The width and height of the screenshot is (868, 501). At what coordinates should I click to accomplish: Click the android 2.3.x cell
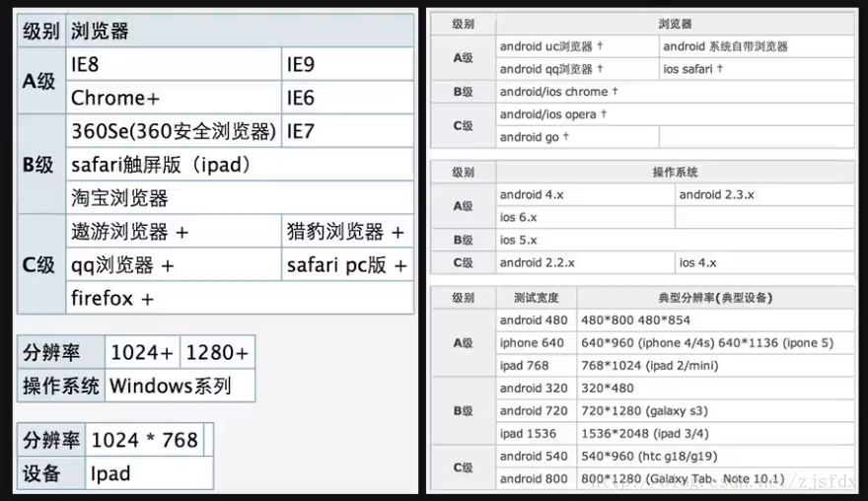764,195
